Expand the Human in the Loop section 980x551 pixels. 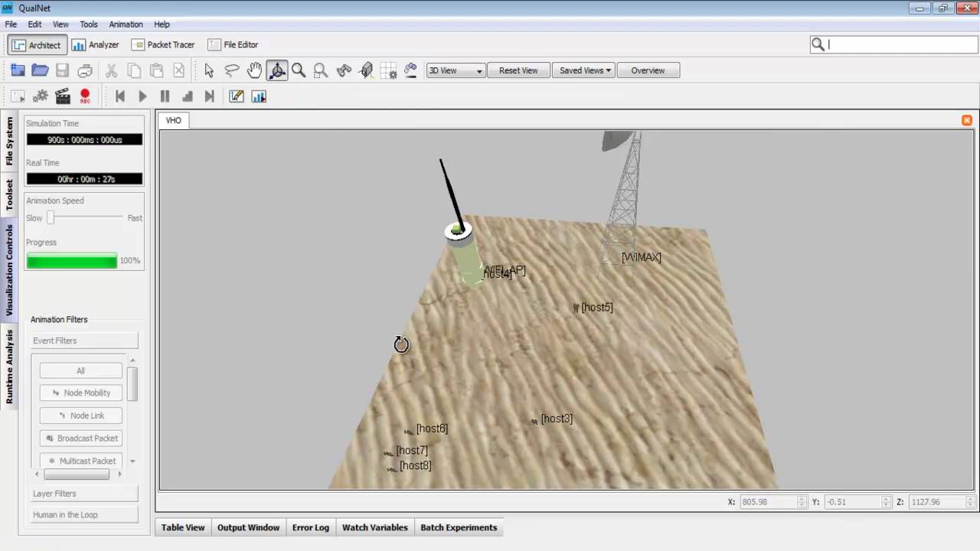tap(84, 514)
